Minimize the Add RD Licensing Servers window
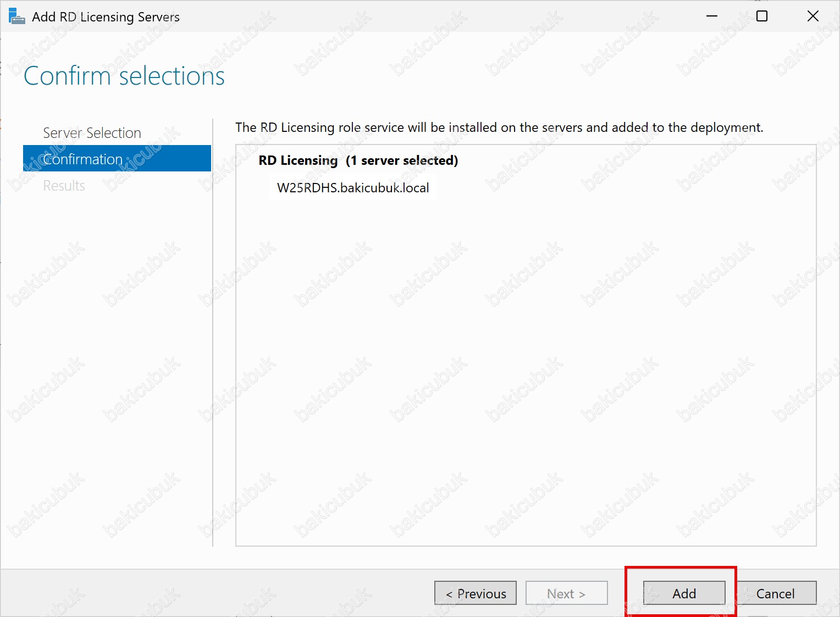840x617 pixels. pos(711,16)
